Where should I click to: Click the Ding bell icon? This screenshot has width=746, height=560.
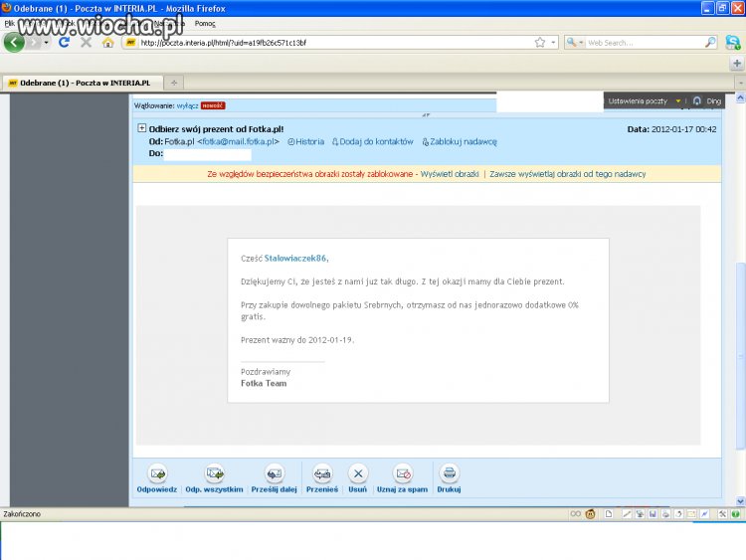tap(697, 100)
